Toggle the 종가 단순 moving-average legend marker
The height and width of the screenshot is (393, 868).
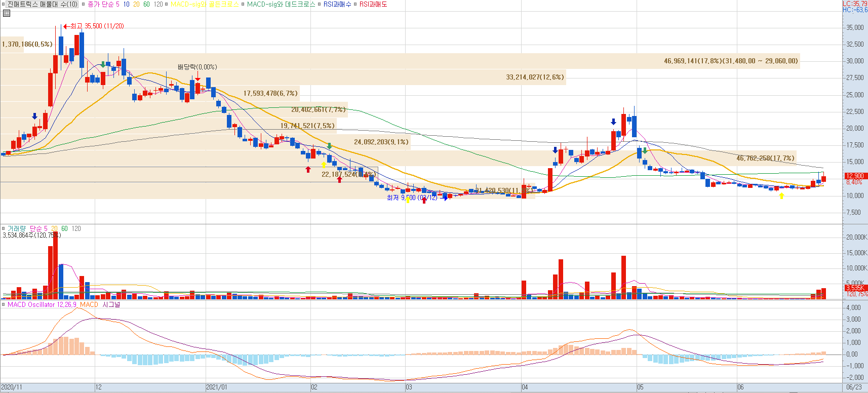(x=84, y=4)
